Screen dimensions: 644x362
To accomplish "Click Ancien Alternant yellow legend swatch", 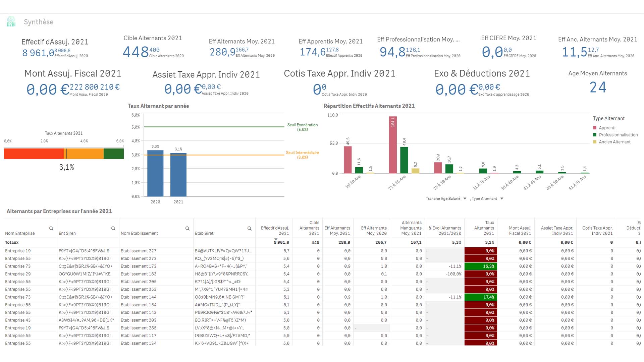I will (x=595, y=142).
